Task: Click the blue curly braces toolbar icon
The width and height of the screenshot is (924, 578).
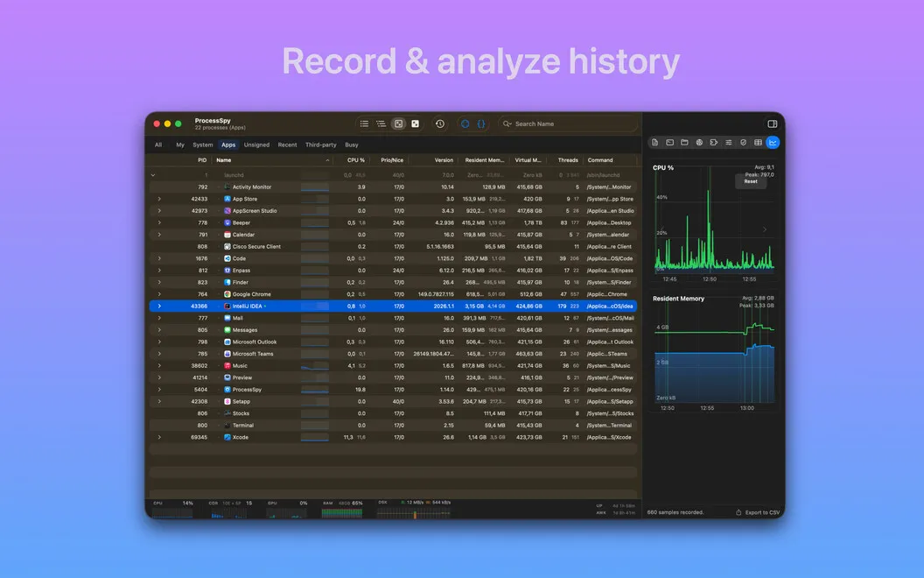Action: [481, 123]
